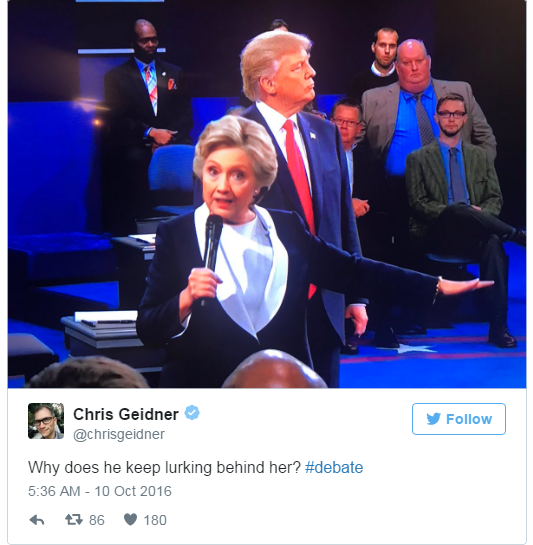Like the tweet with the heart icon
Image resolution: width=533 pixels, height=545 pixels.
coord(131,520)
